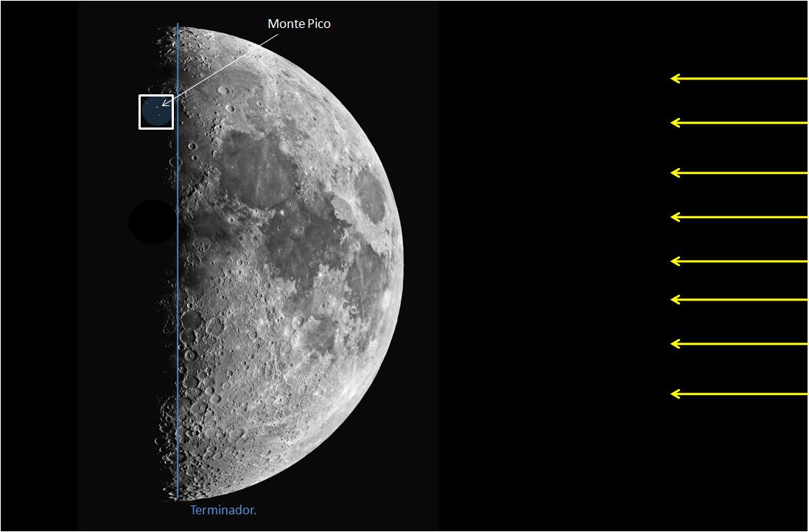The width and height of the screenshot is (809, 532).
Task: Click the second yellow arrow from bottom
Action: pyautogui.click(x=738, y=344)
